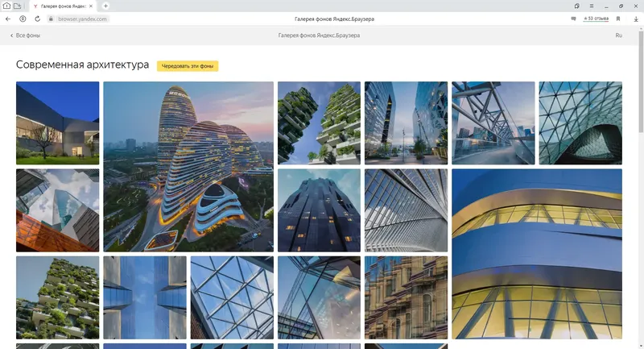Open the tab groups folder icon

click(17, 6)
